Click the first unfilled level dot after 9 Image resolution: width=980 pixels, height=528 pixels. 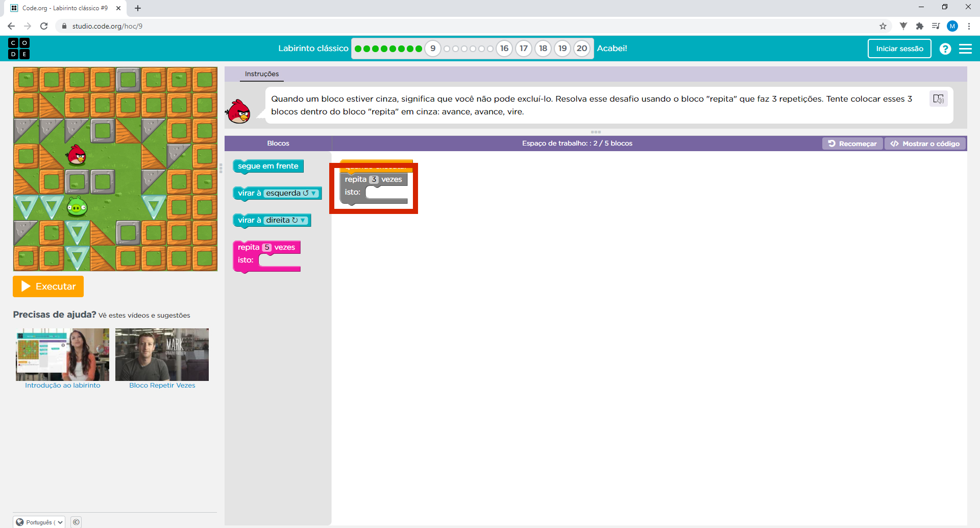tap(447, 49)
